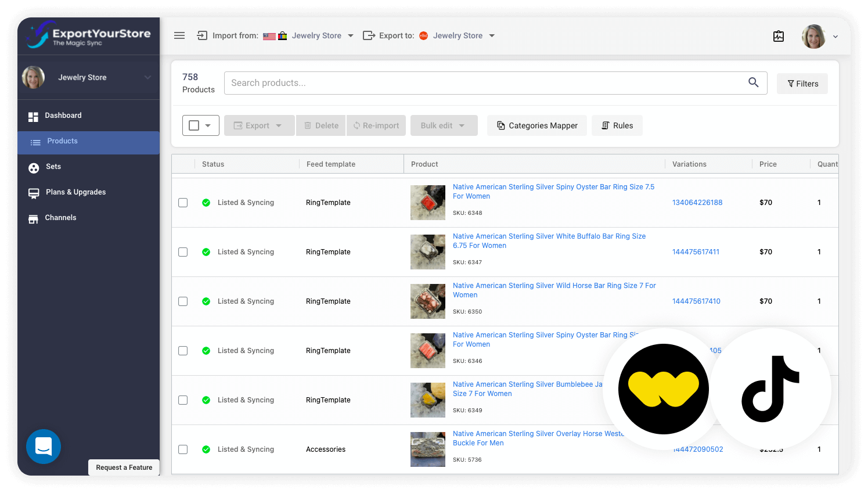Screen dimensions: 868x493
Task: Click the Re-import button
Action: (x=376, y=125)
